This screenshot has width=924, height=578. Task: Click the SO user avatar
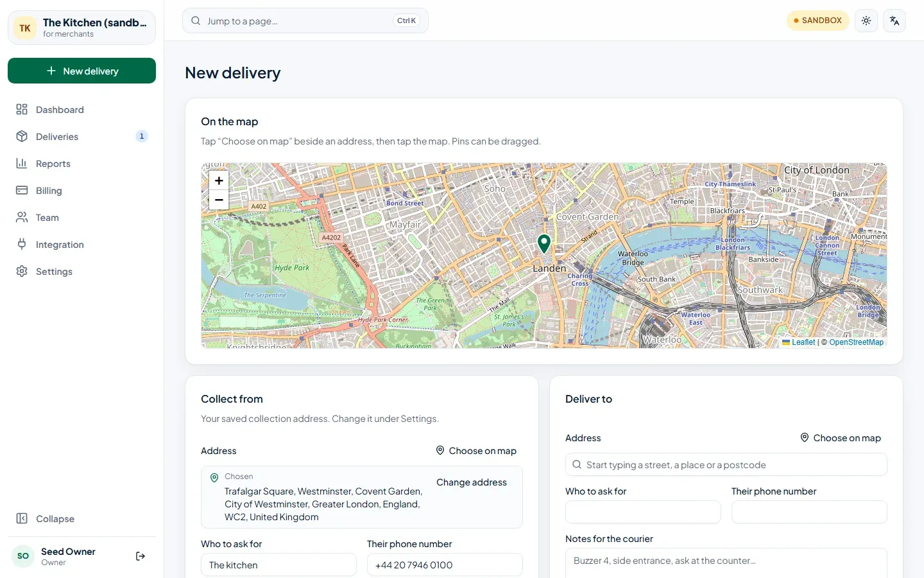[x=23, y=556]
